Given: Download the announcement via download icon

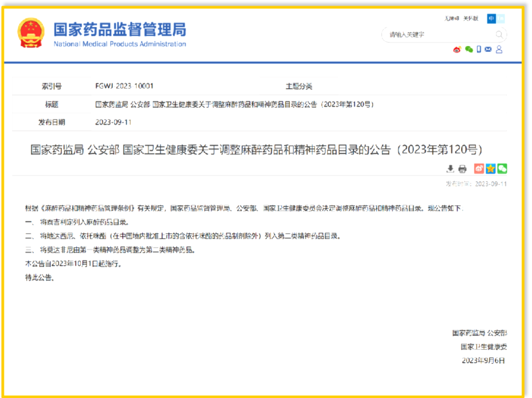Looking at the screenshot, I should click(x=450, y=169).
